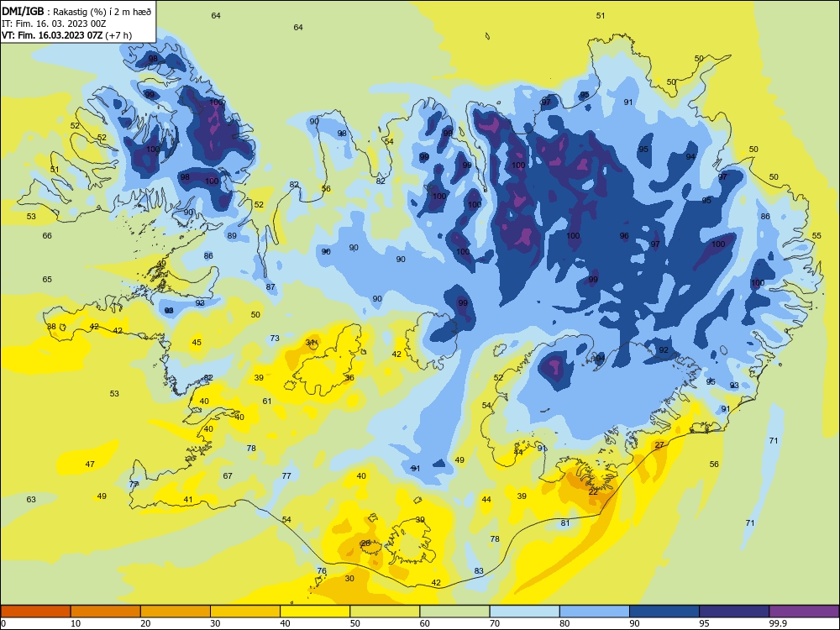Click the "60" legend tick label
The height and width of the screenshot is (630, 840).
coord(425,623)
